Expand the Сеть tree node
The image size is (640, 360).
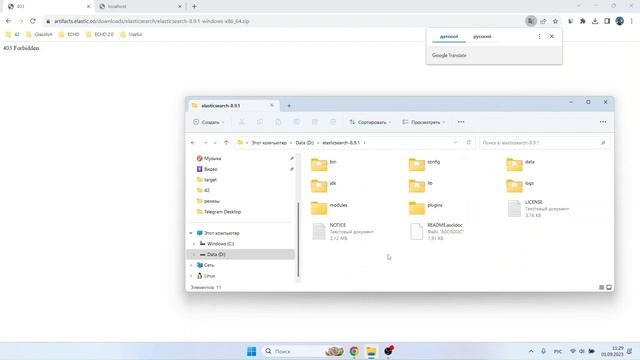[x=191, y=265]
